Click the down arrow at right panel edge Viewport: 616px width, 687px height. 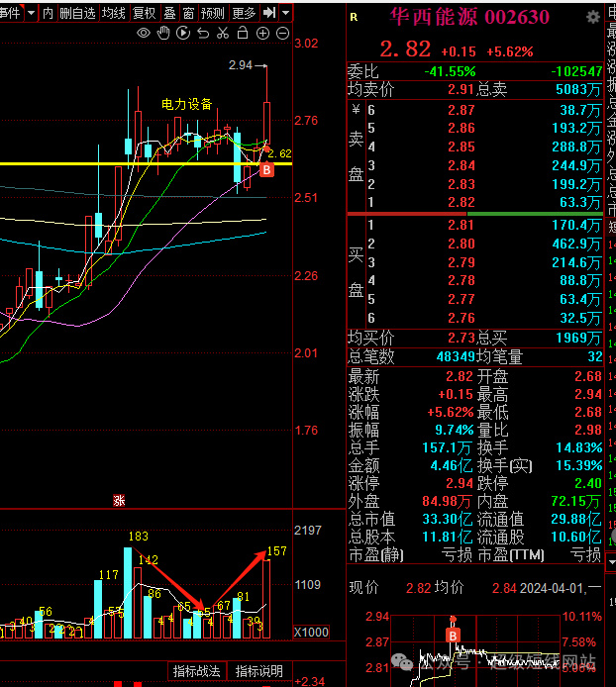pos(611,561)
